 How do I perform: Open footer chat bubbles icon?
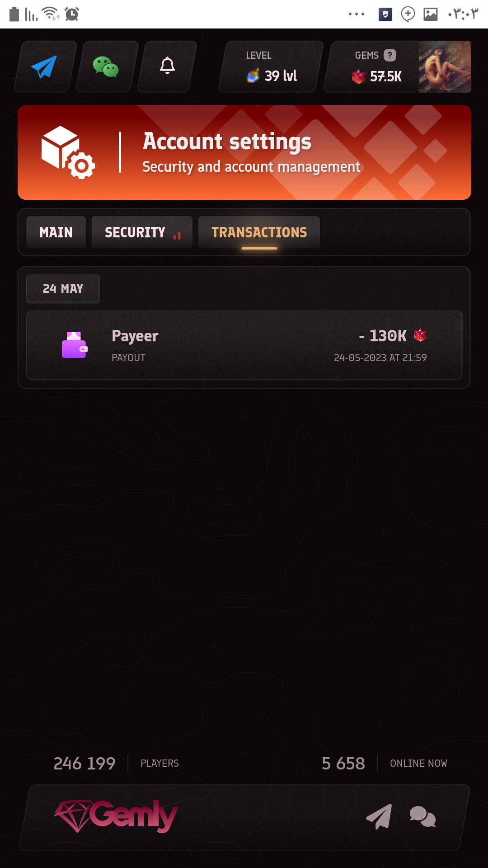(422, 816)
